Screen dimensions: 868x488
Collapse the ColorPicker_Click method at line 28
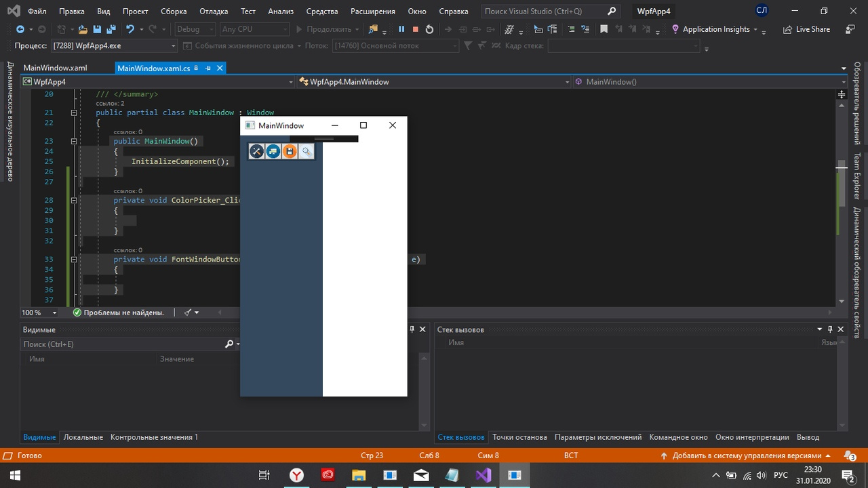74,201
